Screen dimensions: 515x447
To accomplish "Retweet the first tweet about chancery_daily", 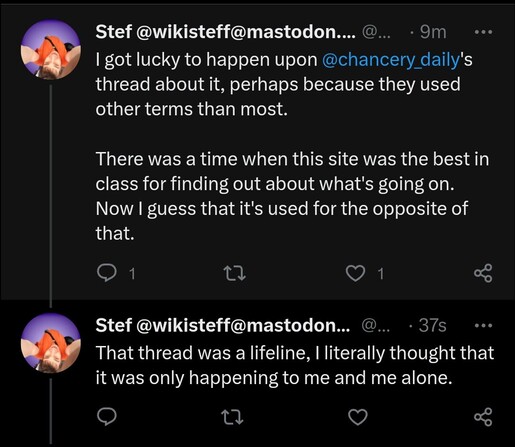I will [x=234, y=273].
